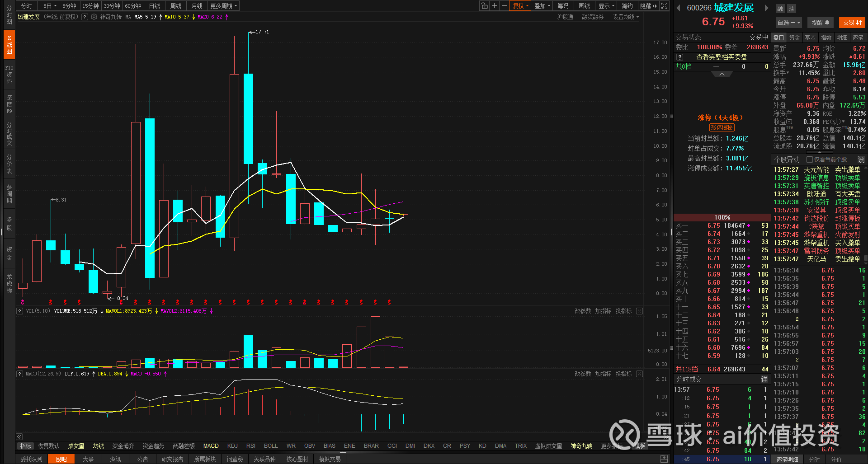The image size is (868, 464).
Task: Switch to 60分钟 chart tab
Action: [133, 6]
